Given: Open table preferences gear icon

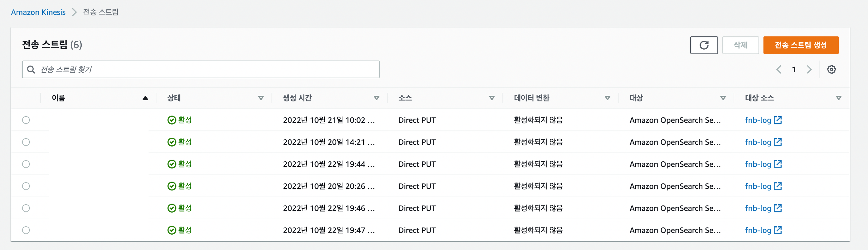Looking at the screenshot, I should pyautogui.click(x=831, y=69).
